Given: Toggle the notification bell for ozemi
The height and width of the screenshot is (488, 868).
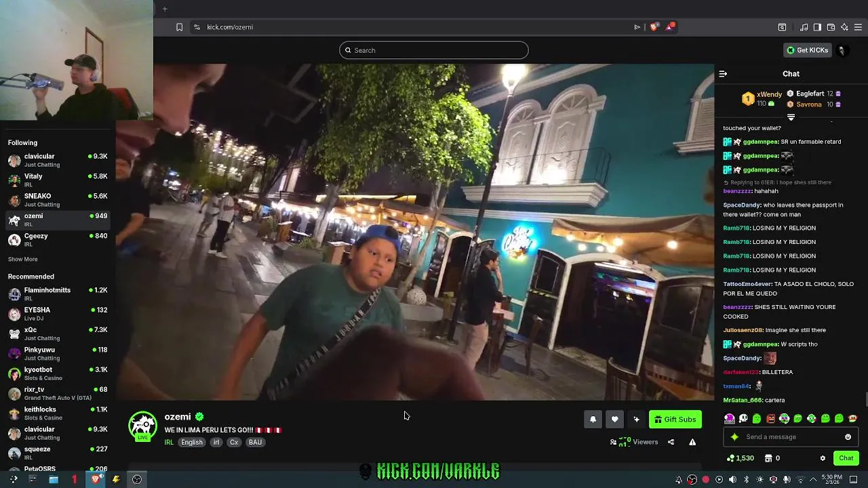Looking at the screenshot, I should tap(593, 420).
